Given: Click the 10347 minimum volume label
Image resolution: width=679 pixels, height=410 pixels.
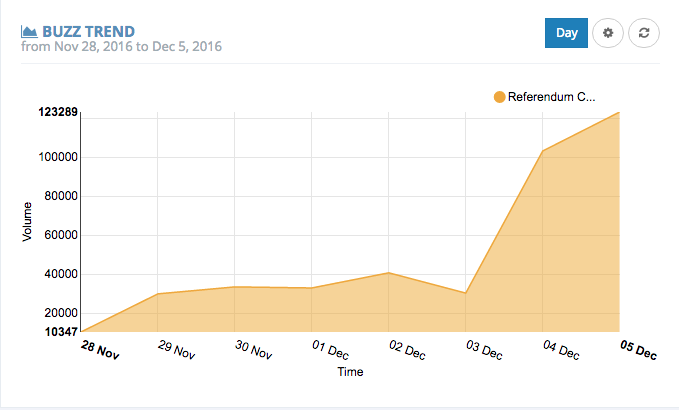Looking at the screenshot, I should [61, 332].
